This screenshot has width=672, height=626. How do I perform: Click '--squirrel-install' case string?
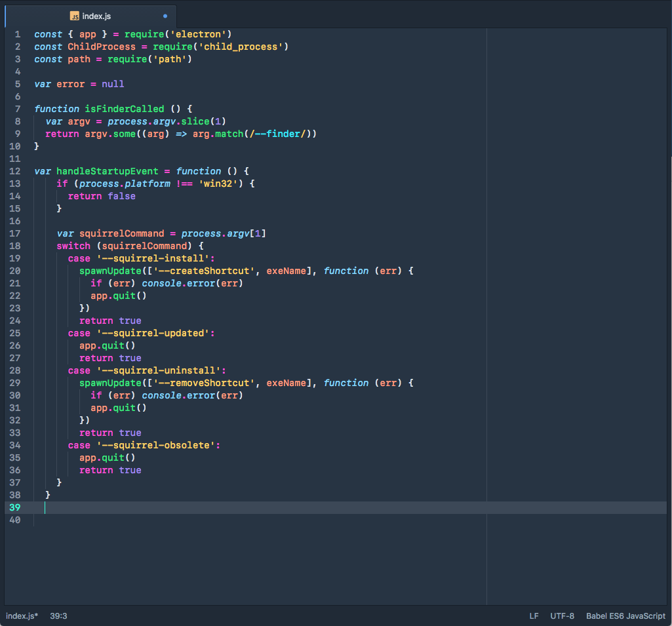[x=153, y=258]
